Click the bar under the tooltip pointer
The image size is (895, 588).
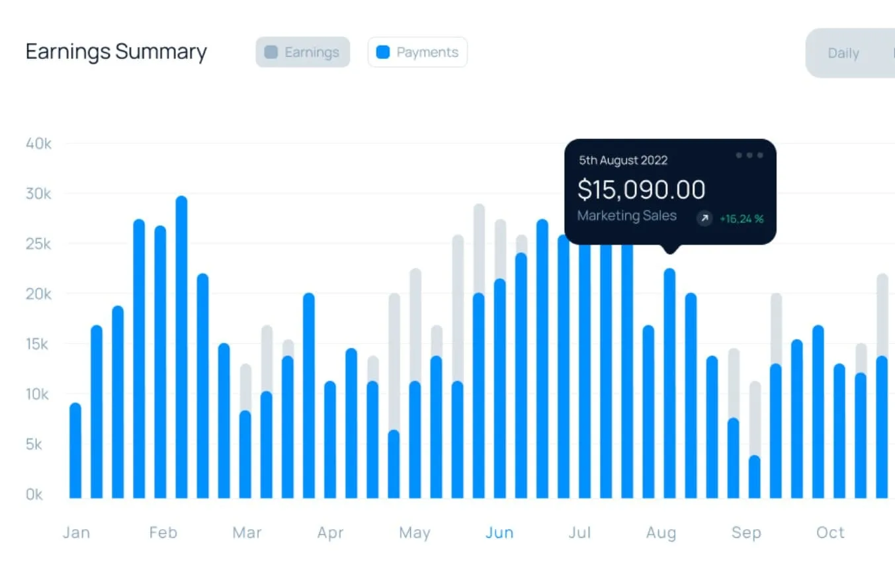pyautogui.click(x=669, y=384)
